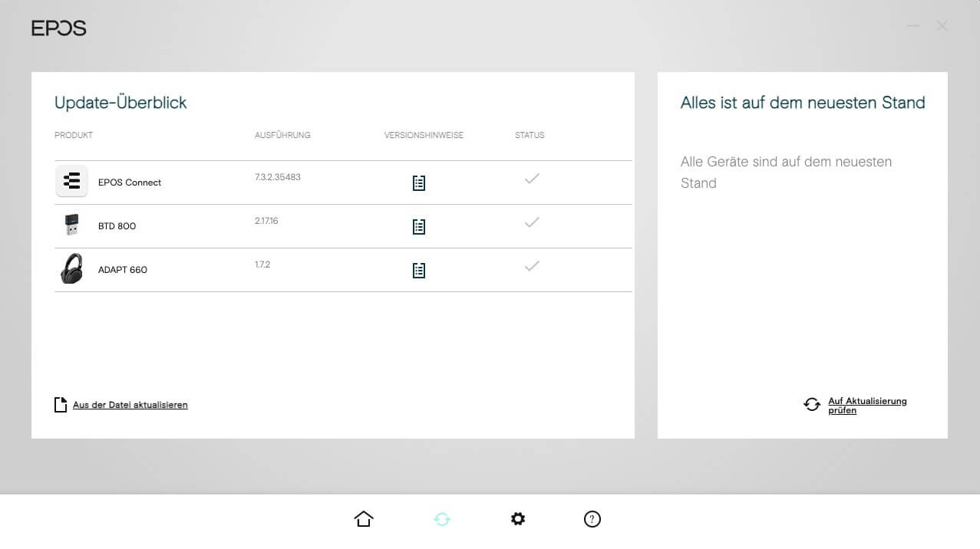Viewport: 980px width, 549px height.
Task: Click the BTD 800 dongle thumbnail
Action: click(x=71, y=225)
